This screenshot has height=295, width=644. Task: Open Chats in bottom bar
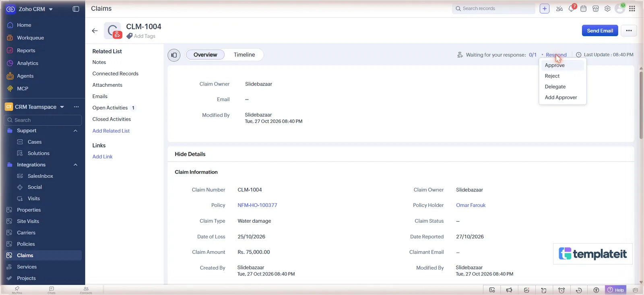pyautogui.click(x=52, y=290)
